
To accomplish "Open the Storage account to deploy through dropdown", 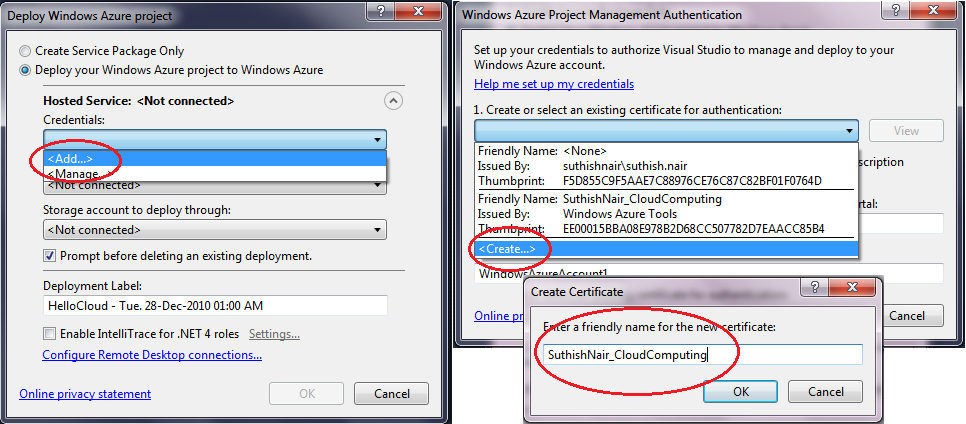I will tap(215, 230).
